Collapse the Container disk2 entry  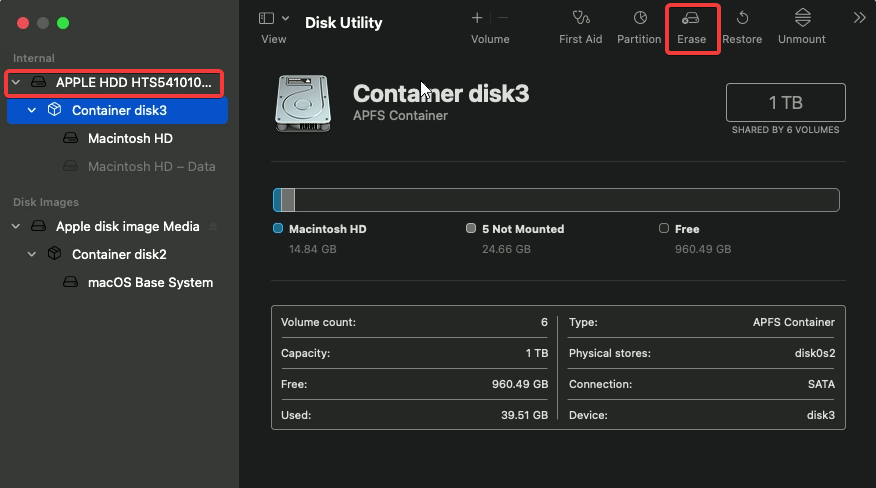click(x=32, y=254)
